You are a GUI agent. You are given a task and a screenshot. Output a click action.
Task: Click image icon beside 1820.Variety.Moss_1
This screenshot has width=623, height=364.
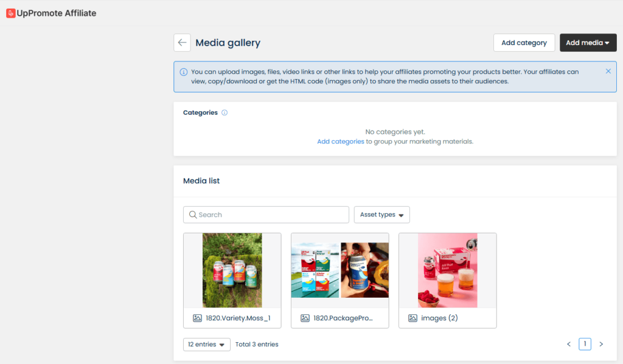[x=197, y=318]
